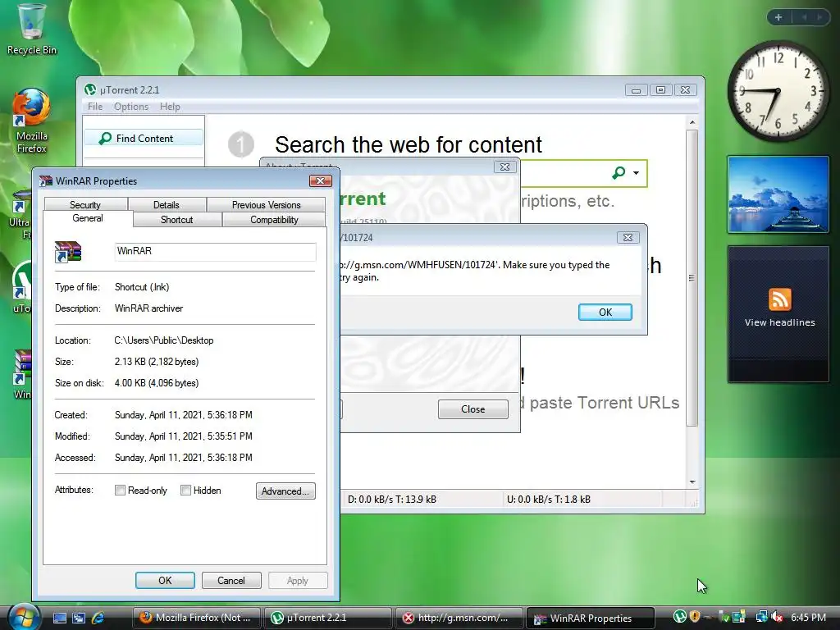840x630 pixels.
Task: Click the WinRAR archiver description text
Action: (x=149, y=308)
